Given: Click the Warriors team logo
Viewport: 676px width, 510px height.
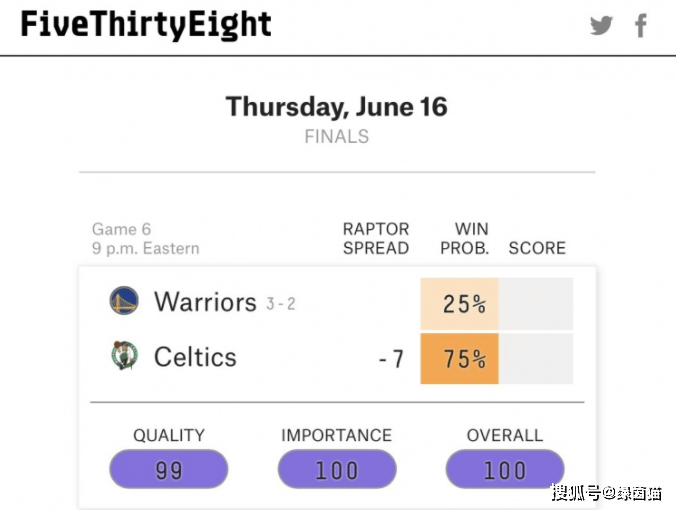Looking at the screenshot, I should click(124, 300).
